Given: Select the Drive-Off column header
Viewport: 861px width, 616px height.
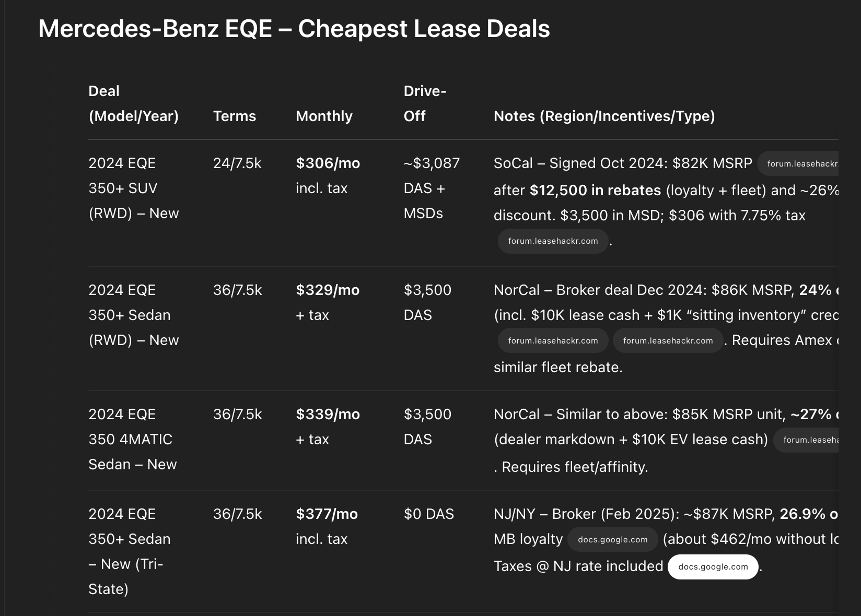Looking at the screenshot, I should (x=425, y=103).
